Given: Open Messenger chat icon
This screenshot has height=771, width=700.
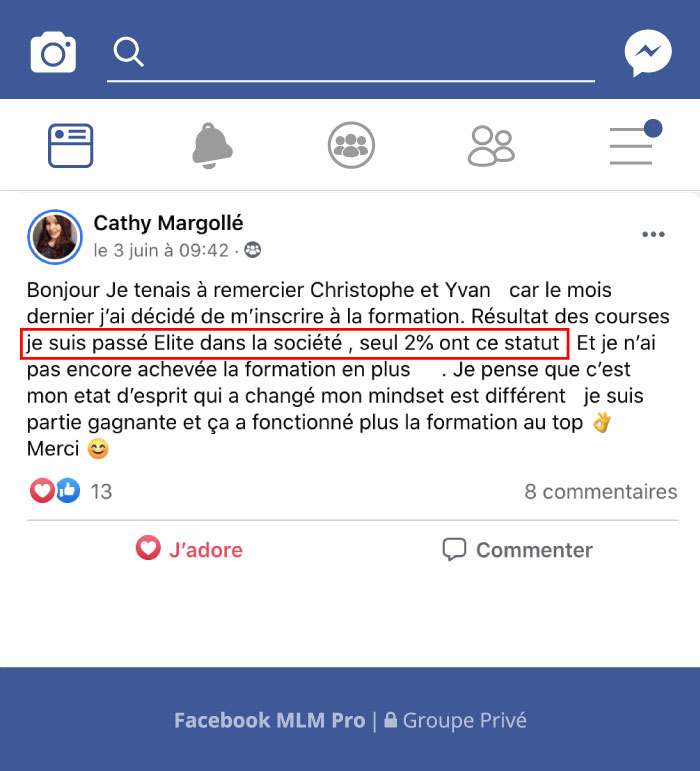Looking at the screenshot, I should coord(648,53).
